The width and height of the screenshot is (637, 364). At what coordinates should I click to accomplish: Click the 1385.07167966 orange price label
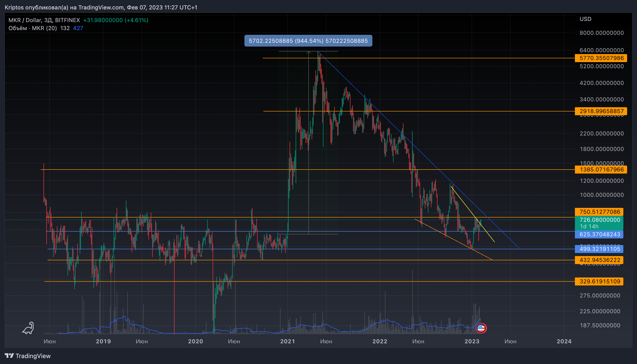pyautogui.click(x=601, y=170)
